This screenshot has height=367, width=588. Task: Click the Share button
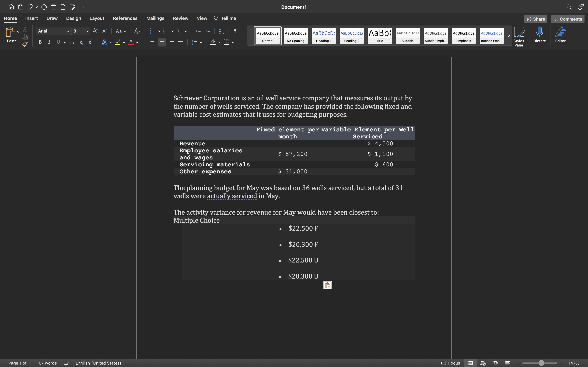pyautogui.click(x=535, y=19)
